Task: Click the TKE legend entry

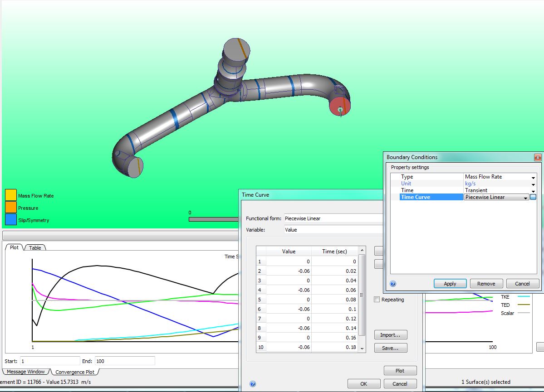Action: (515, 297)
